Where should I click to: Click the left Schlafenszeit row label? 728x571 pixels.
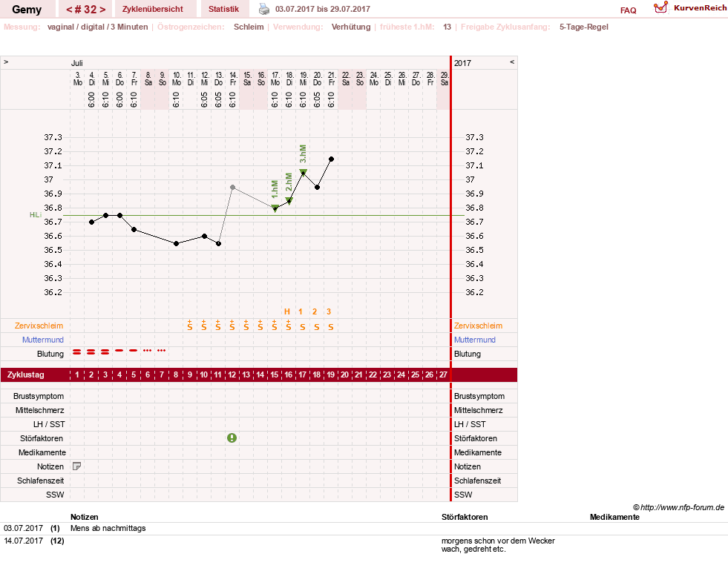[40, 481]
